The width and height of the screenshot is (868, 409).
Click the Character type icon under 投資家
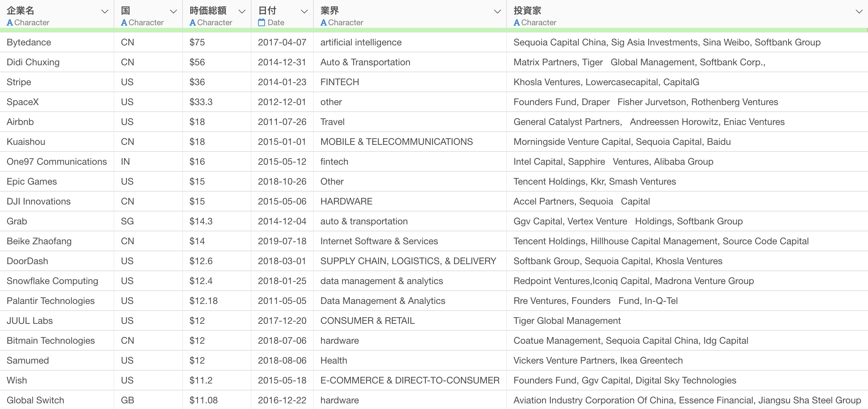coord(516,23)
